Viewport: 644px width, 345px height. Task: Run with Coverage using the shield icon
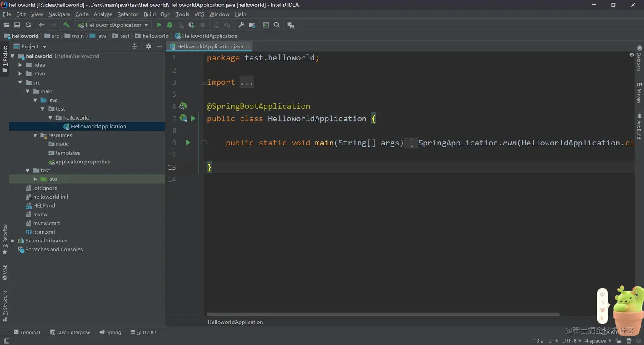(191, 25)
